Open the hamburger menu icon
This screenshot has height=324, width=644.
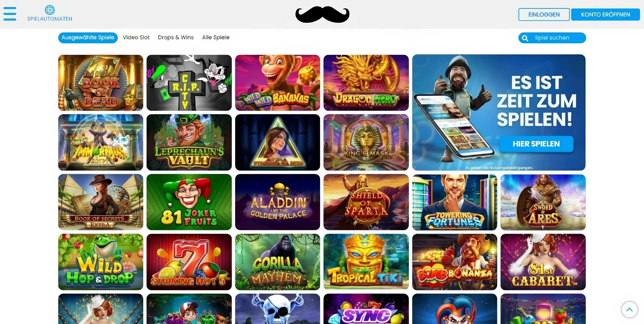pyautogui.click(x=10, y=14)
